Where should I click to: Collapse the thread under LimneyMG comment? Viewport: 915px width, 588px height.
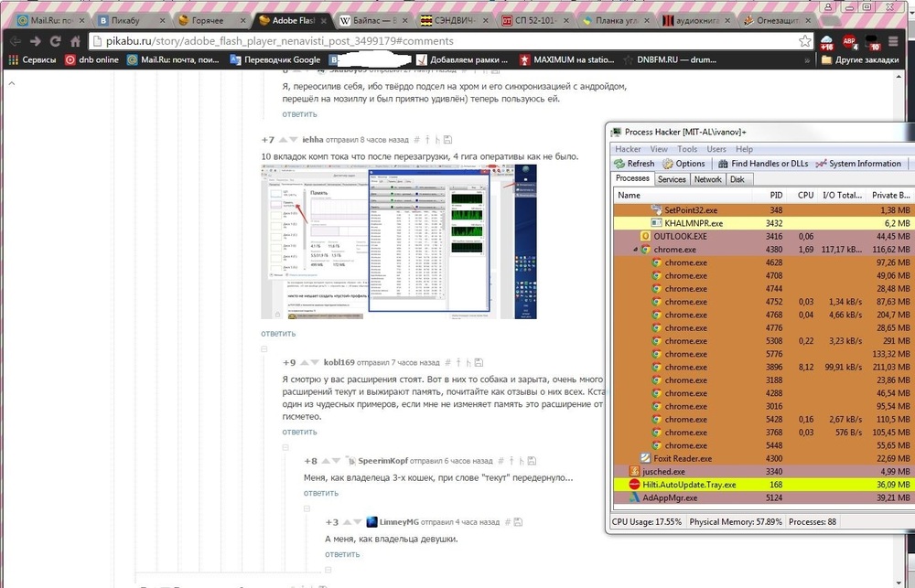(x=328, y=570)
